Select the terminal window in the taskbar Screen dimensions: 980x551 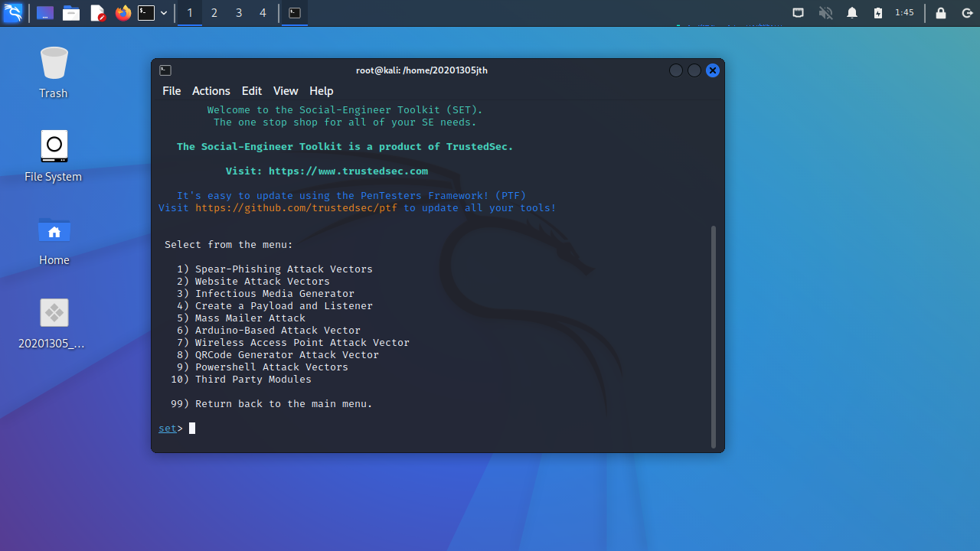(x=295, y=13)
